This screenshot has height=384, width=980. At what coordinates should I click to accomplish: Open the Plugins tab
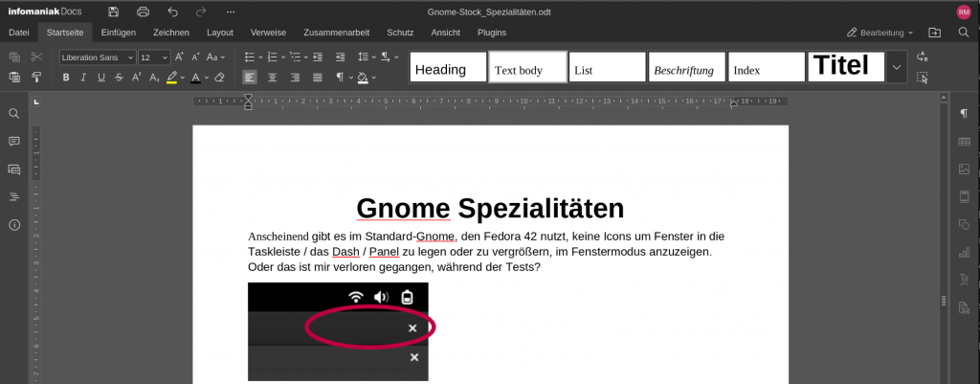pyautogui.click(x=492, y=33)
